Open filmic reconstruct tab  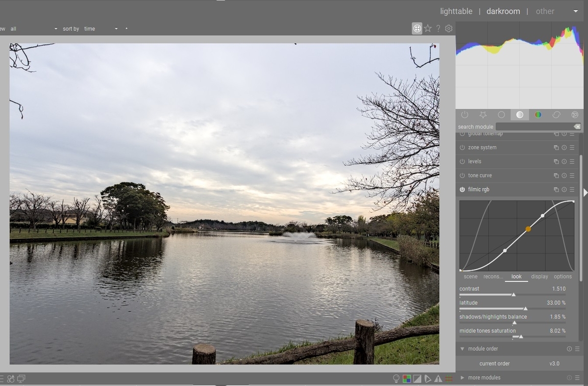[493, 277]
